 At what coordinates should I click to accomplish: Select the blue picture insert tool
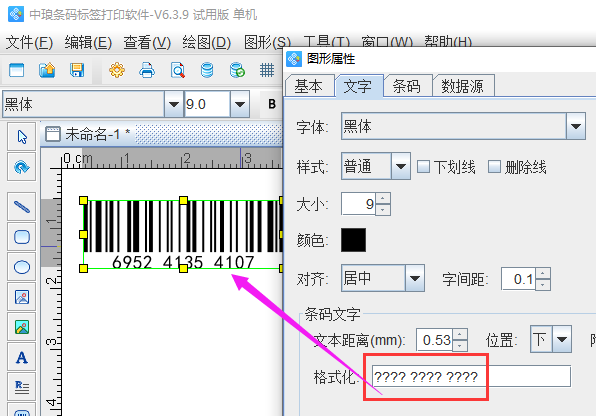coord(22,297)
